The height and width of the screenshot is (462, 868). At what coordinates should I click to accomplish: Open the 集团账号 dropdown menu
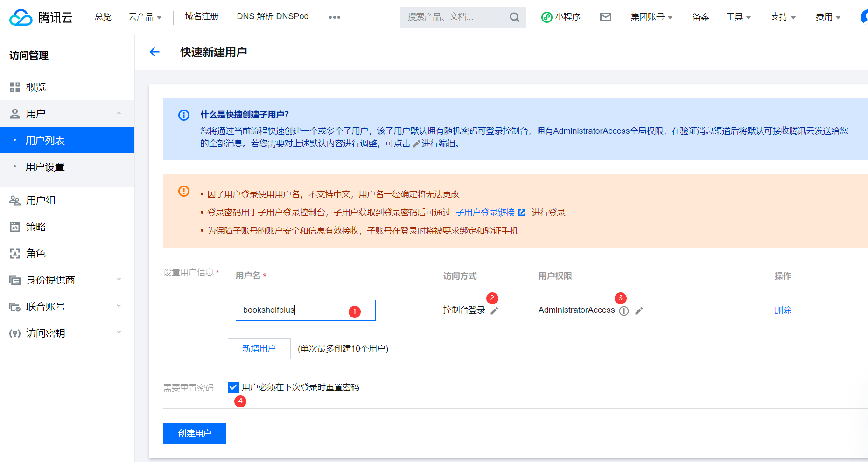tap(651, 17)
